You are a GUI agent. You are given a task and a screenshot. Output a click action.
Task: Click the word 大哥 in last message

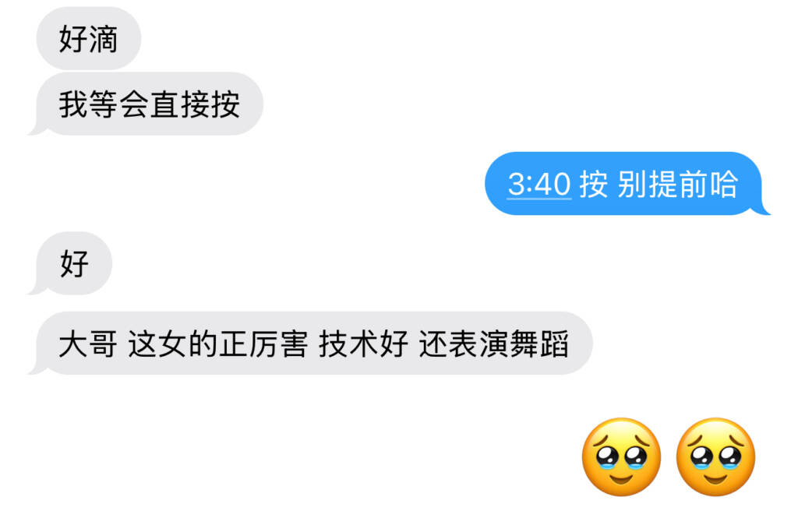click(x=88, y=344)
